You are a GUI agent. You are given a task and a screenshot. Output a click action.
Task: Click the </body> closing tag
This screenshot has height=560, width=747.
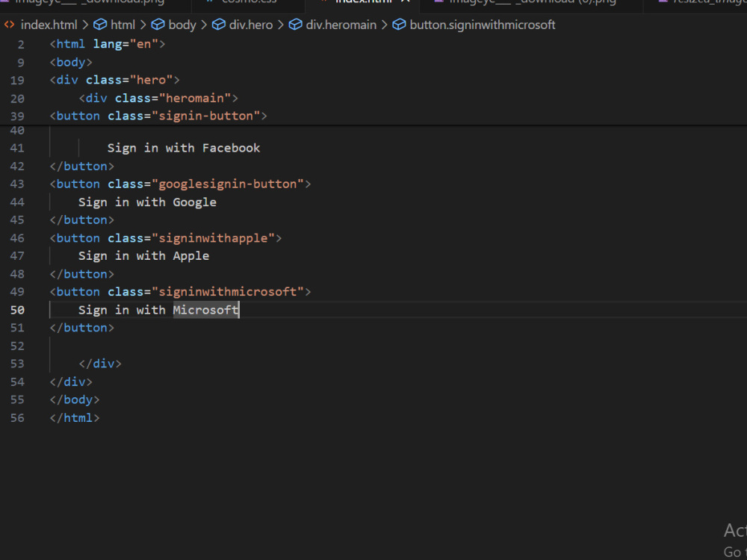coord(75,400)
